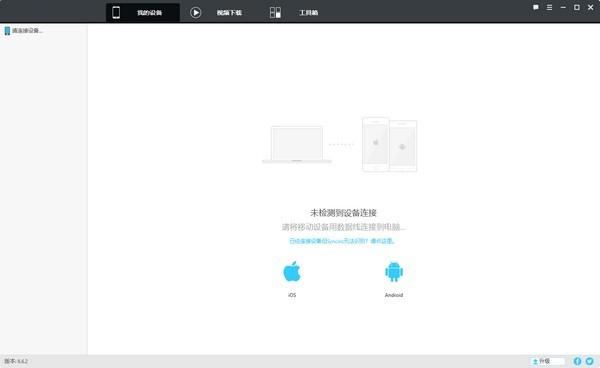
Task: Click the version text in status bar
Action: point(16,361)
